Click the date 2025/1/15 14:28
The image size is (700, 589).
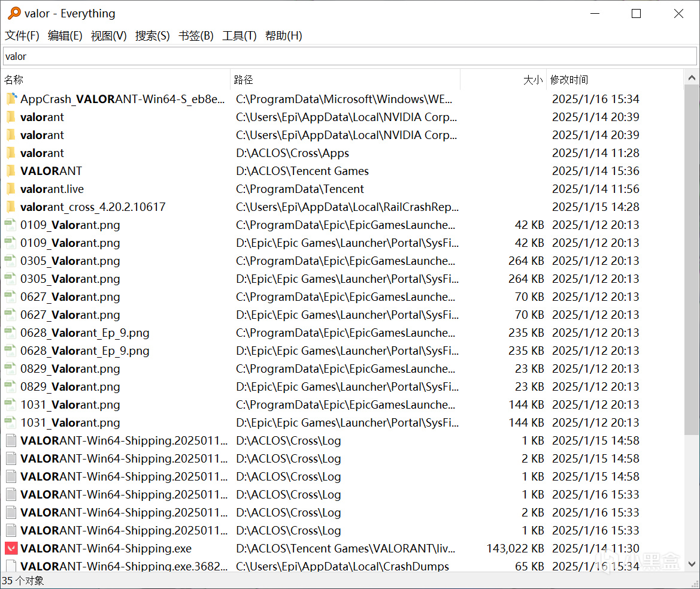tap(596, 207)
